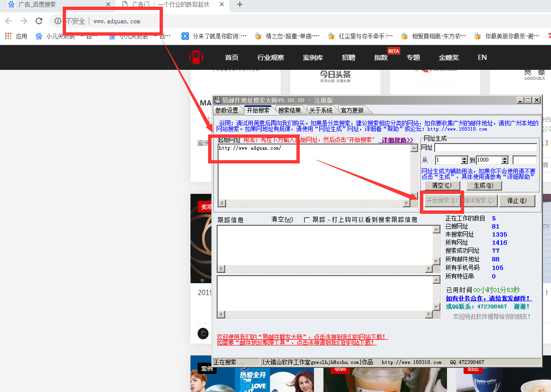The height and width of the screenshot is (392, 551).
Task: Open 行业观察 in site navigation
Action: click(x=271, y=57)
